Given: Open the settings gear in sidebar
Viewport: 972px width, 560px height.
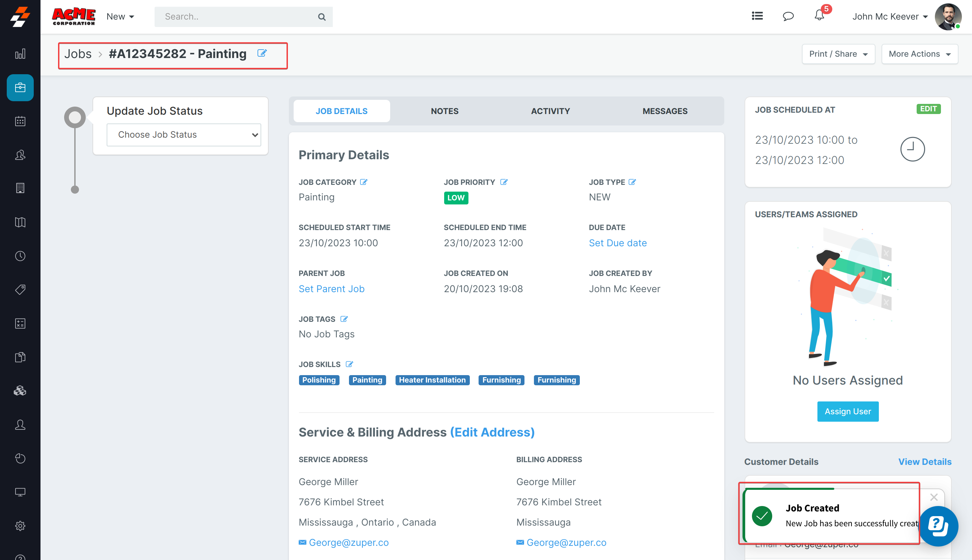Looking at the screenshot, I should (20, 525).
